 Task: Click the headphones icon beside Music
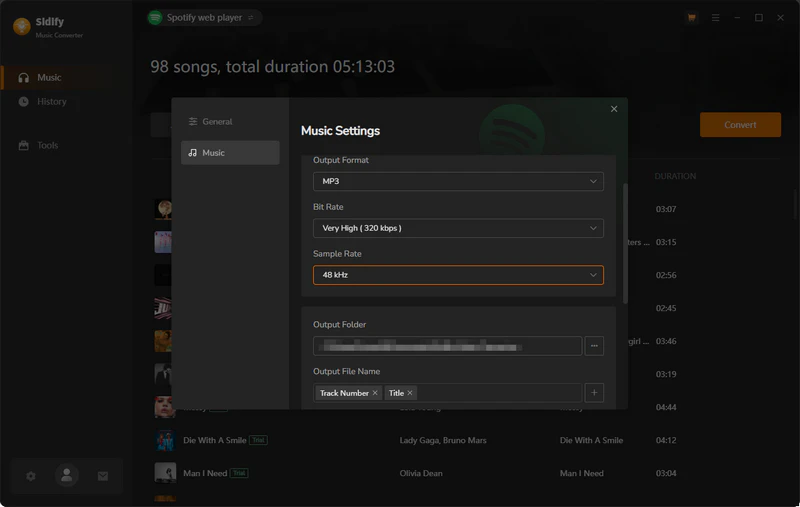click(x=23, y=78)
